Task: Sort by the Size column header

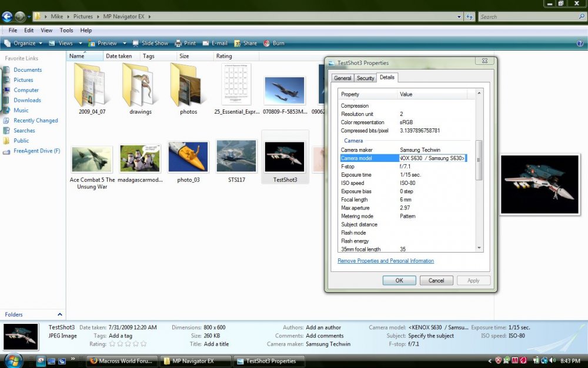Action: 195,56
